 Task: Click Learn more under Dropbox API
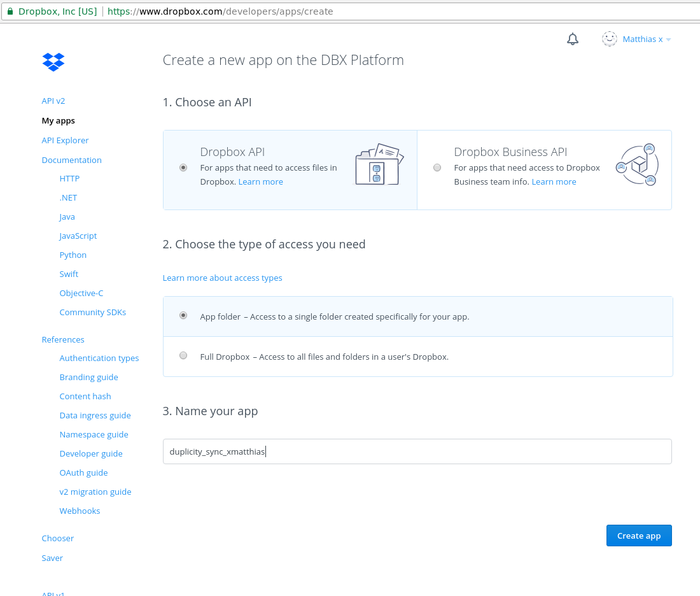[261, 182]
